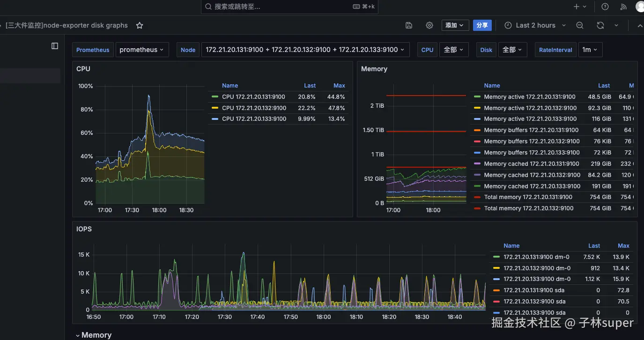The height and width of the screenshot is (340, 644).
Task: Toggle the sidebar dock menu icon
Action: pos(55,46)
